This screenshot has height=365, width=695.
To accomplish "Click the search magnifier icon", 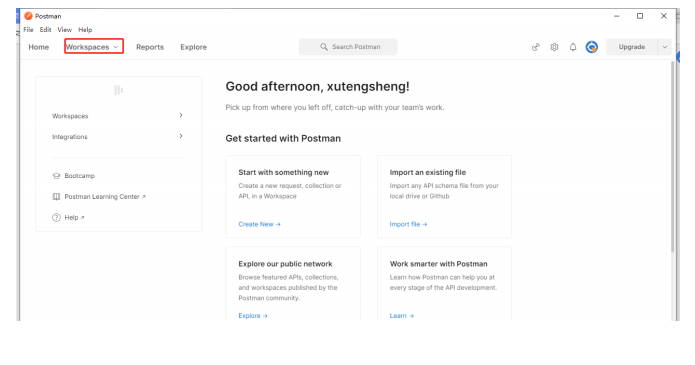I will (324, 47).
